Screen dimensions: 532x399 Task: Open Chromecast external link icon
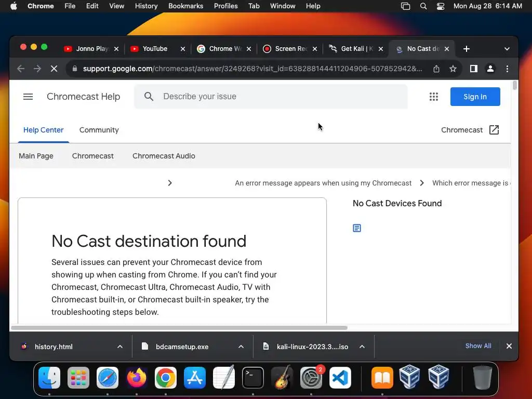click(494, 130)
